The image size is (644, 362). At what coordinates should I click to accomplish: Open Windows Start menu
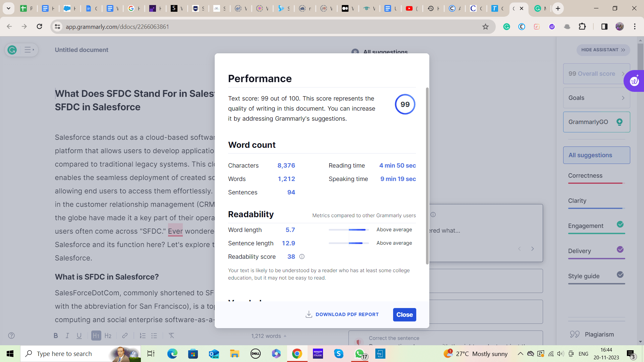point(10,354)
